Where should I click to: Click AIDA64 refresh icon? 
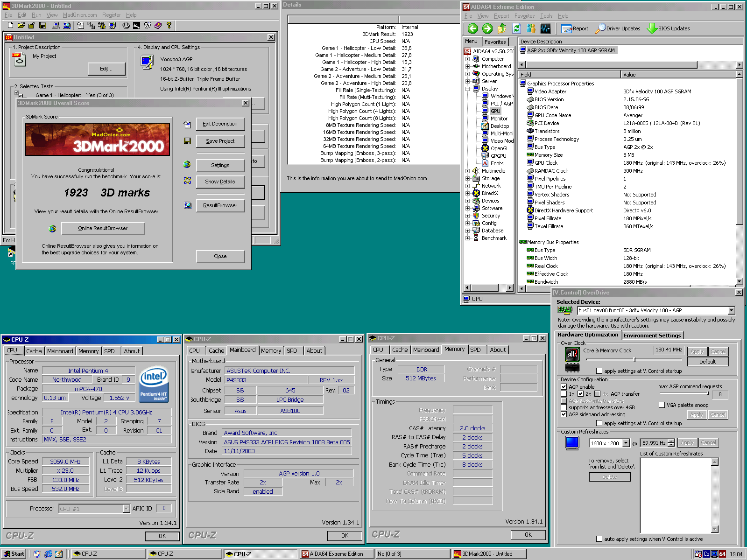(516, 28)
